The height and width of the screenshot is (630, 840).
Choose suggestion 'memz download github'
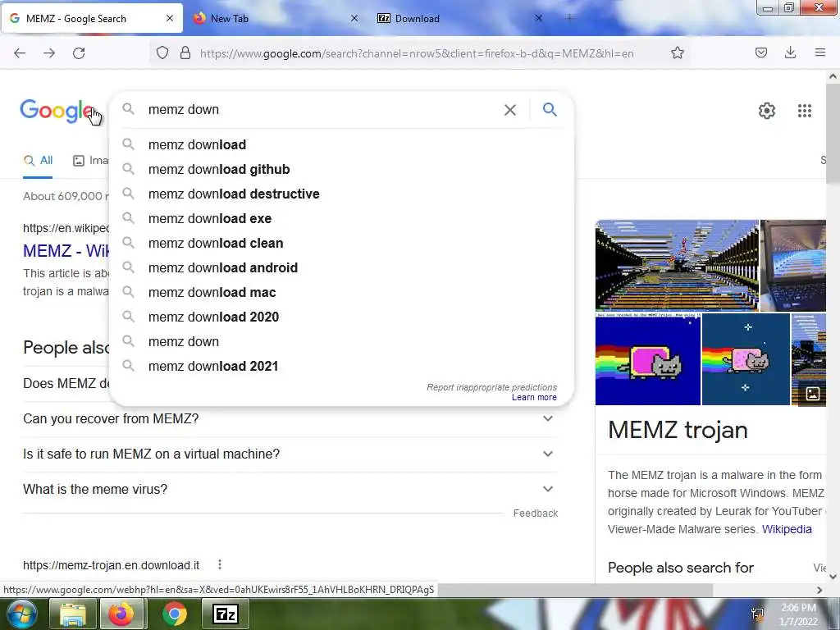340,169
